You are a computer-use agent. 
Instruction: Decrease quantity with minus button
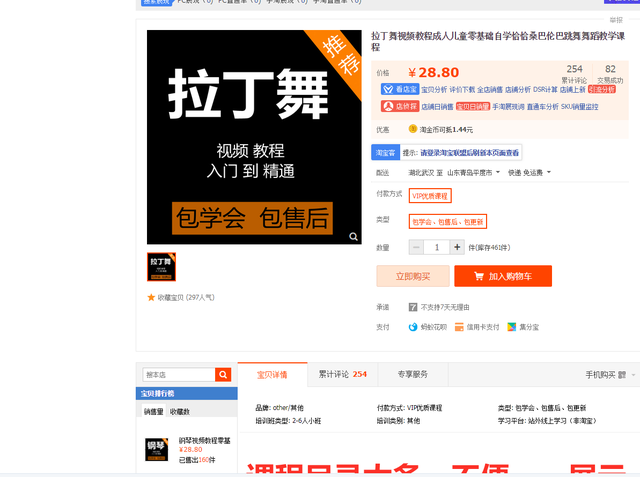point(416,247)
